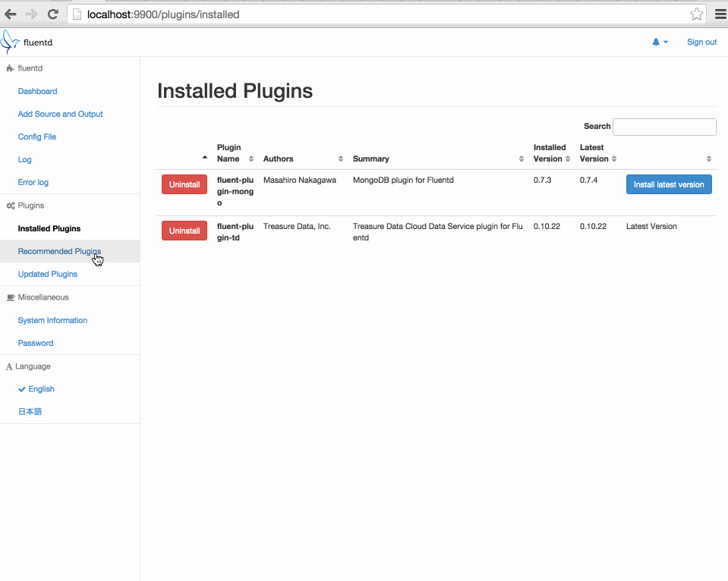Click the fluentd bird logo

(9, 42)
